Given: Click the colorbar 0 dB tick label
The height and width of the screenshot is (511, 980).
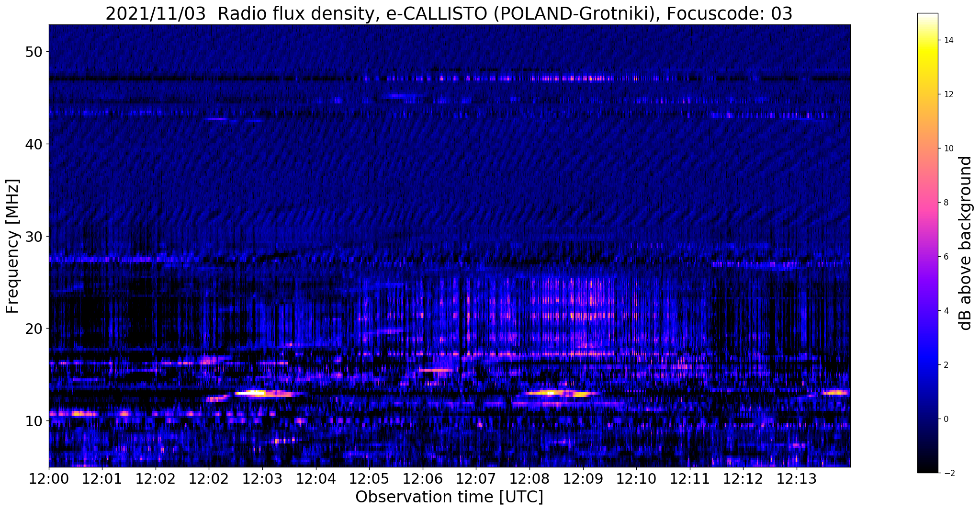Looking at the screenshot, I should pyautogui.click(x=946, y=419).
